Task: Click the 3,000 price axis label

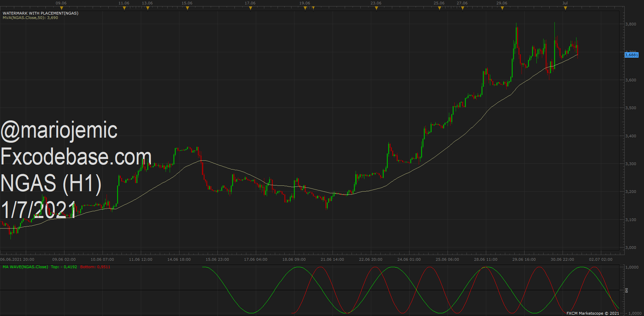Action: [x=631, y=248]
